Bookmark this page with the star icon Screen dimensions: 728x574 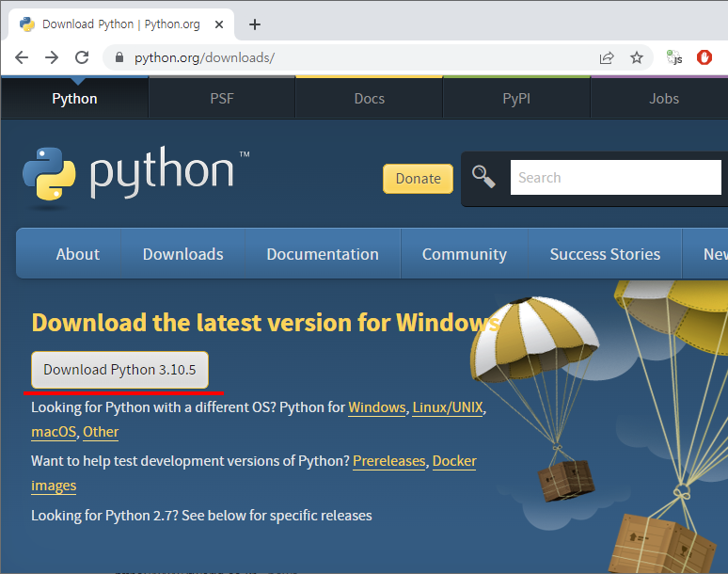coord(637,57)
